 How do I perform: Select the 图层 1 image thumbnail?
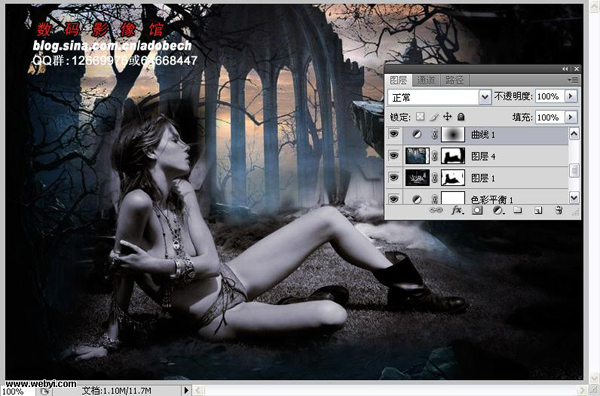click(417, 178)
